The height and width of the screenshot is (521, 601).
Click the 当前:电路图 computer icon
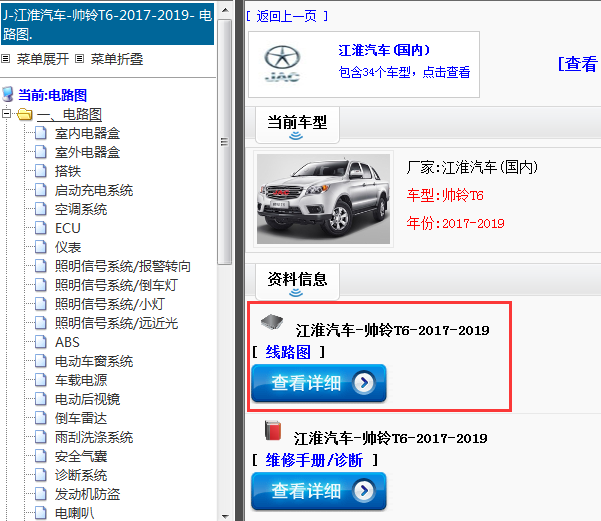[x=8, y=95]
